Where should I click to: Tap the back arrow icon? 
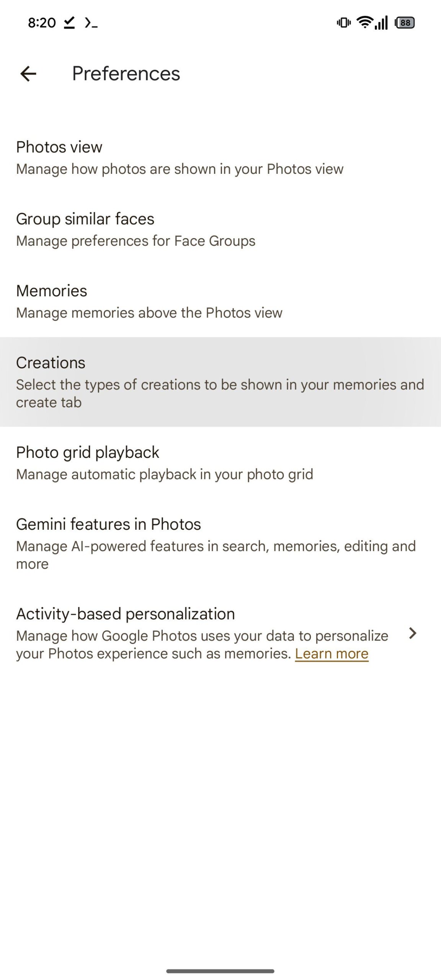[28, 73]
